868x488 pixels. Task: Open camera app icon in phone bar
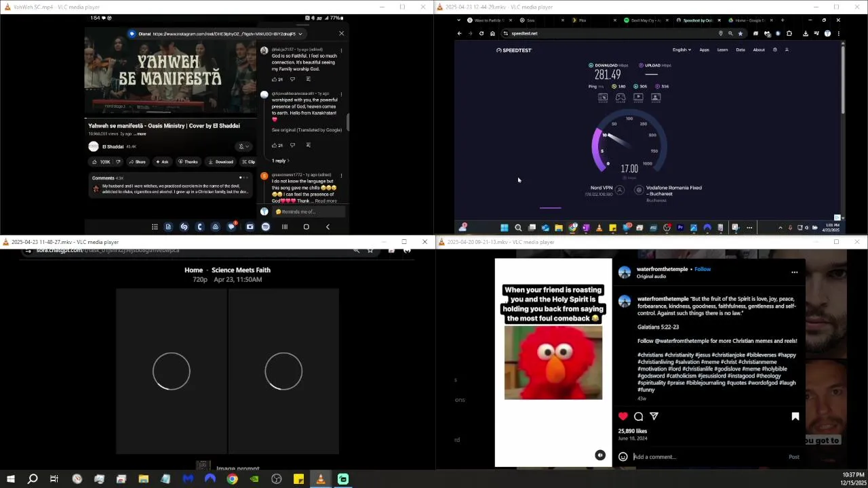(250, 227)
